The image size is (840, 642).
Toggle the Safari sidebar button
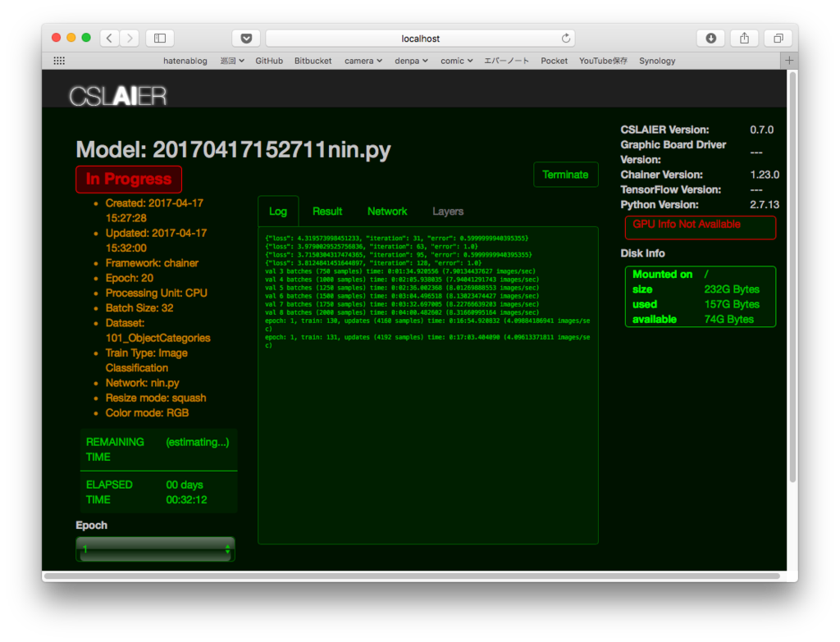160,38
